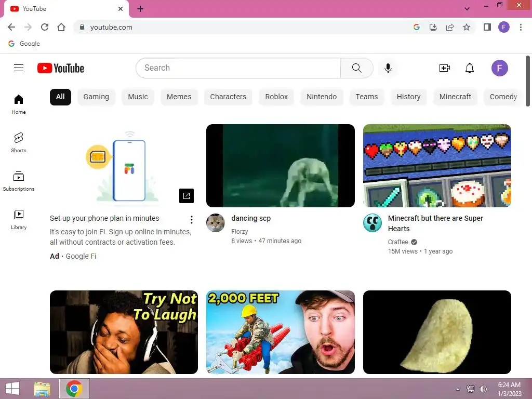This screenshot has height=399, width=532.
Task: Select the Music filter chip
Action: [138, 97]
